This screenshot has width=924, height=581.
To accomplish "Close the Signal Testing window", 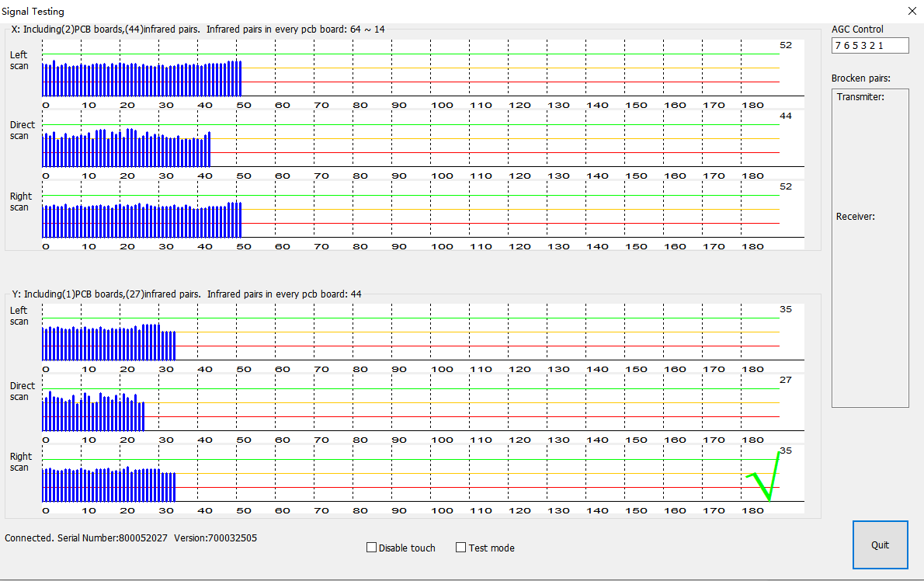I will [912, 12].
